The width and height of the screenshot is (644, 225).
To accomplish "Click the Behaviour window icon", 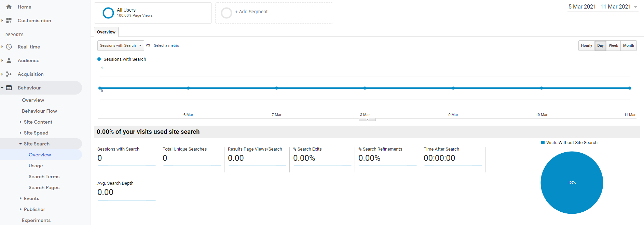I will 9,88.
